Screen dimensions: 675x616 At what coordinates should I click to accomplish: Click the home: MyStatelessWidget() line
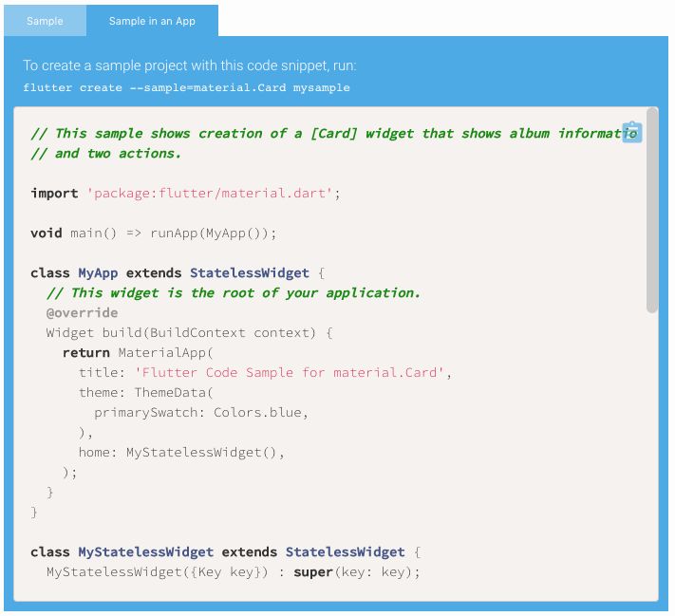click(181, 453)
